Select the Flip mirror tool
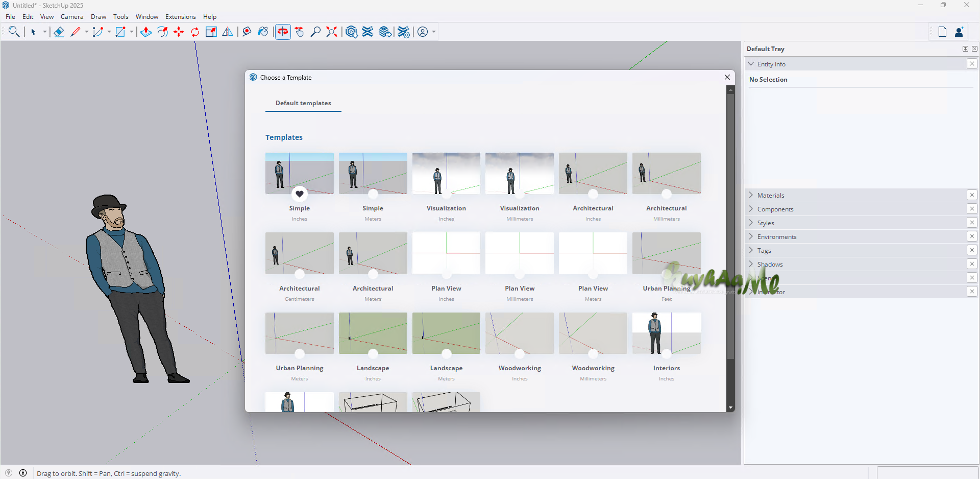 click(228, 32)
